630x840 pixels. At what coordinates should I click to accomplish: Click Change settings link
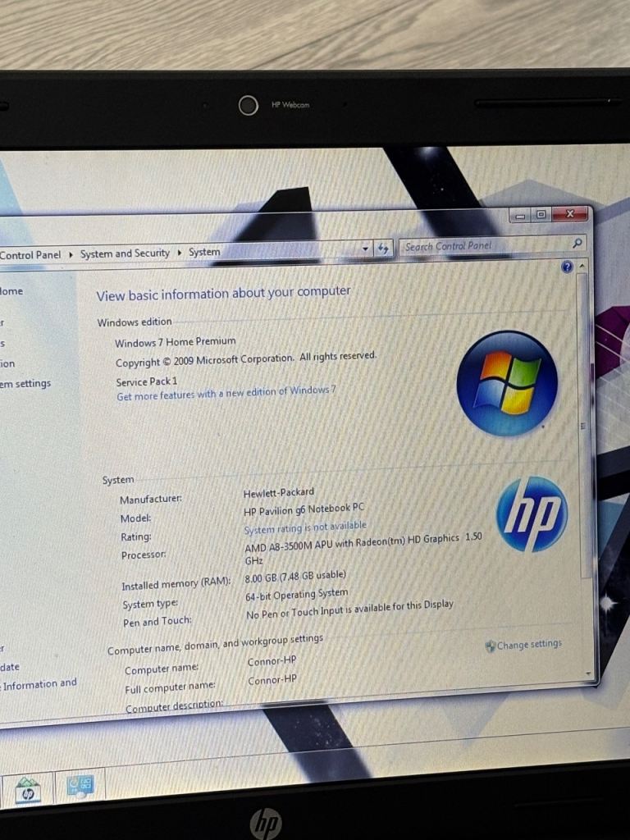pyautogui.click(x=529, y=645)
